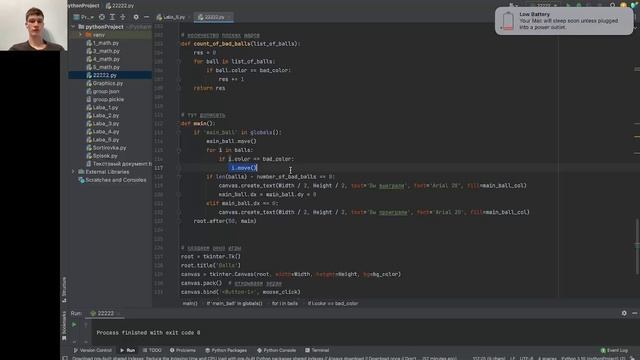Viewport: 640px width, 360px height.
Task: Open the TODO tool window
Action: point(152,350)
